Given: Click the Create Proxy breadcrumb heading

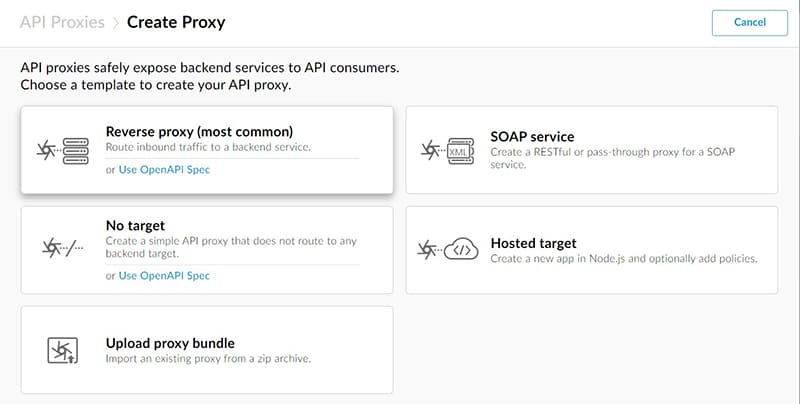Looking at the screenshot, I should tap(176, 22).
